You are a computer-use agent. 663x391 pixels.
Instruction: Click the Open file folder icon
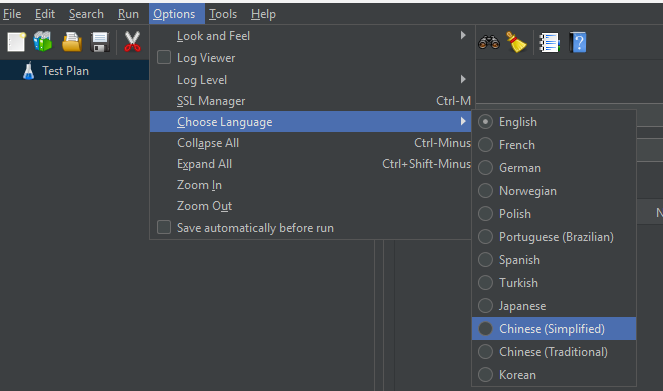tap(72, 42)
